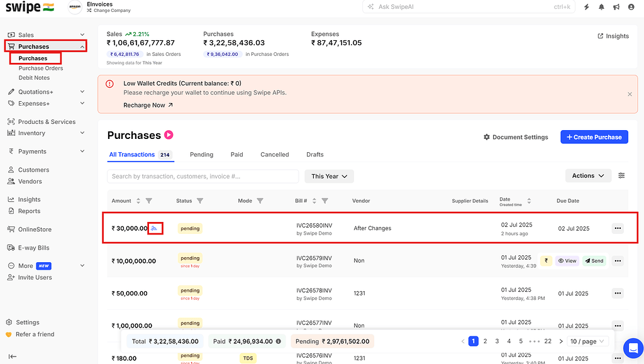The height and width of the screenshot is (364, 644).
Task: View the ₹10,00,000.00 purchase with the eye icon
Action: [x=567, y=260]
